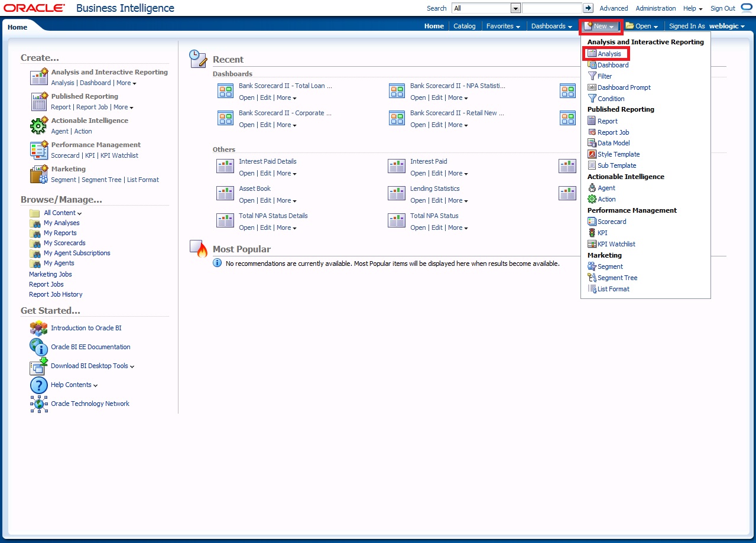Click the Advanced search link
Image resolution: width=756 pixels, height=543 pixels.
click(x=614, y=8)
